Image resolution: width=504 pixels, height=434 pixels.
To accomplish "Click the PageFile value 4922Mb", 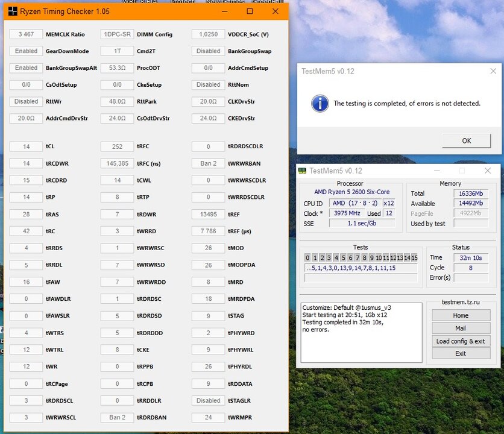I will [x=471, y=213].
